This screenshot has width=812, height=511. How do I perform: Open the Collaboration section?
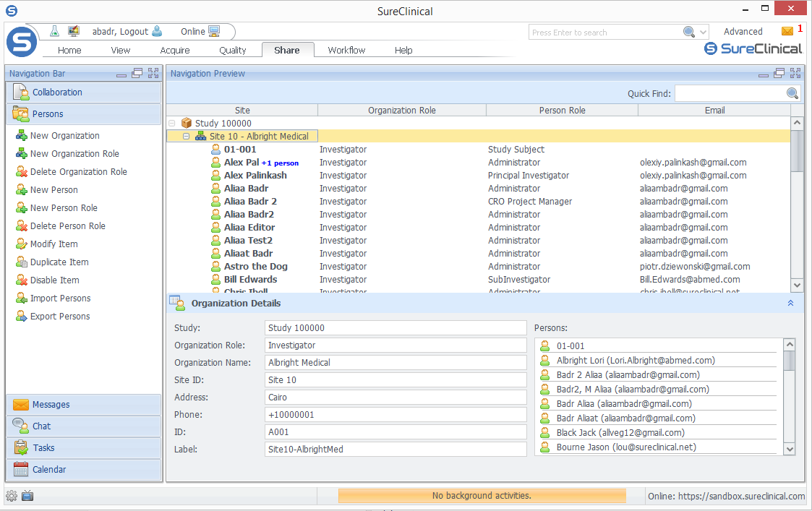pos(84,93)
